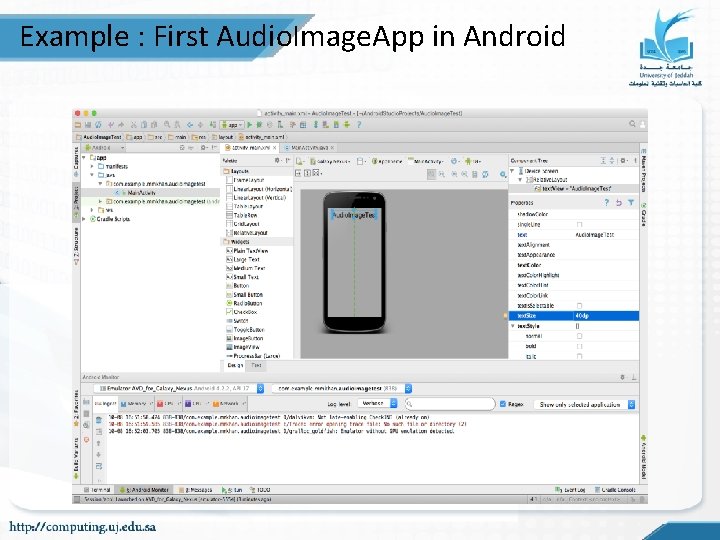This screenshot has height=540, width=720.
Task: Toggle the textIsSelectable checkbox
Action: (x=579, y=306)
